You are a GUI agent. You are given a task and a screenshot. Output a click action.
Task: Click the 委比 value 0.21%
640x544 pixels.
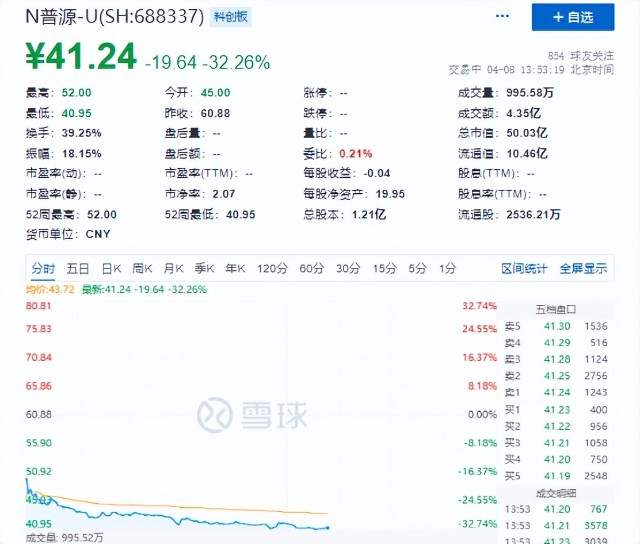[x=356, y=154]
